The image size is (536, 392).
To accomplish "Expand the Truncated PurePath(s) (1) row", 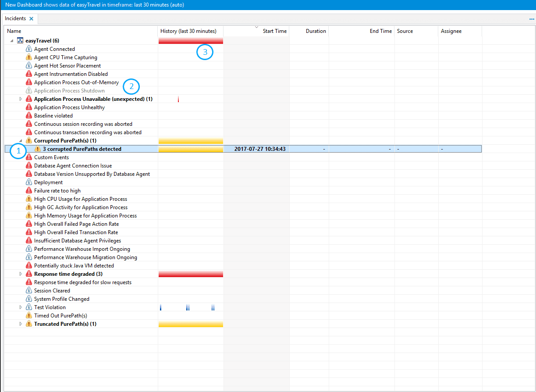I will point(21,324).
